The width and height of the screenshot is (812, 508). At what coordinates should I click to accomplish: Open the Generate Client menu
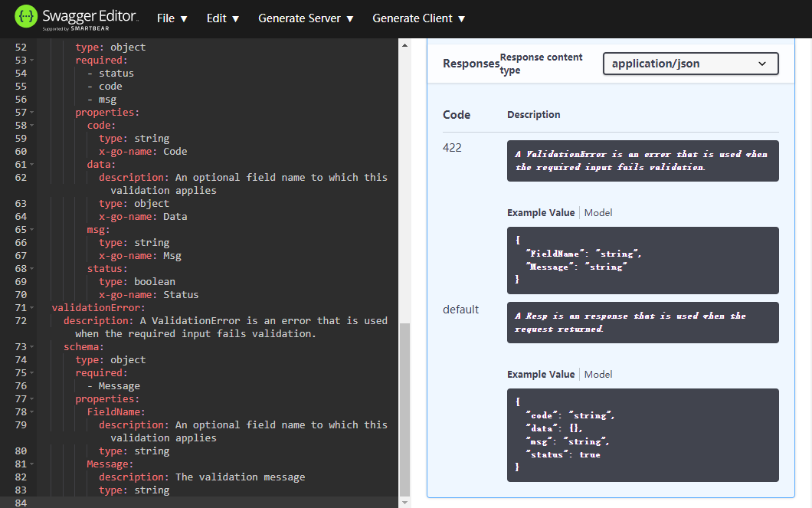418,18
